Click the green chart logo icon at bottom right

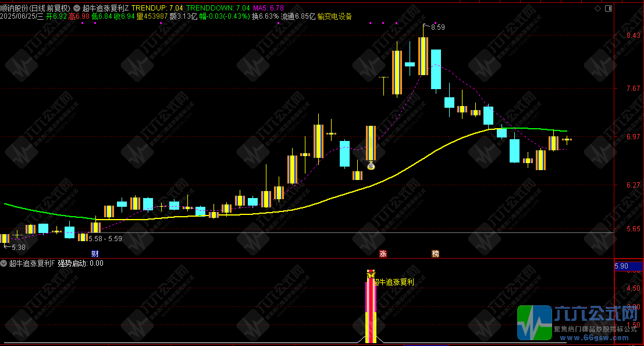(534, 322)
